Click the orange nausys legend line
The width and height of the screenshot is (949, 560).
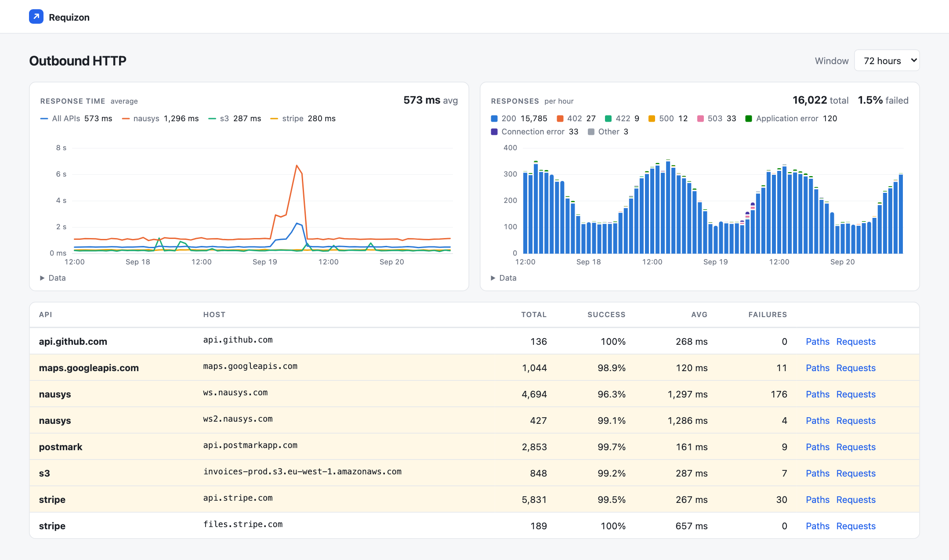126,119
